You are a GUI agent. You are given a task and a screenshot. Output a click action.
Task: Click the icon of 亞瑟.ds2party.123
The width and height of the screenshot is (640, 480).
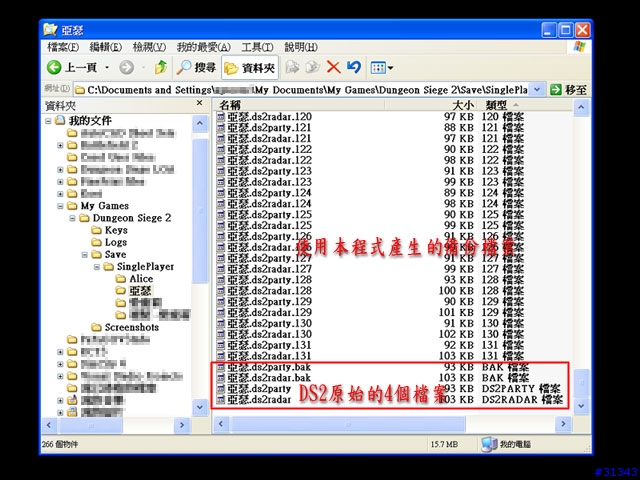(221, 171)
